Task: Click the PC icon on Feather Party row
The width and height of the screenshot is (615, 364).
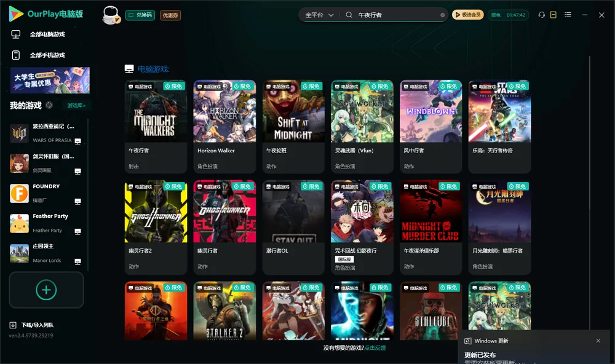Action: point(77,231)
